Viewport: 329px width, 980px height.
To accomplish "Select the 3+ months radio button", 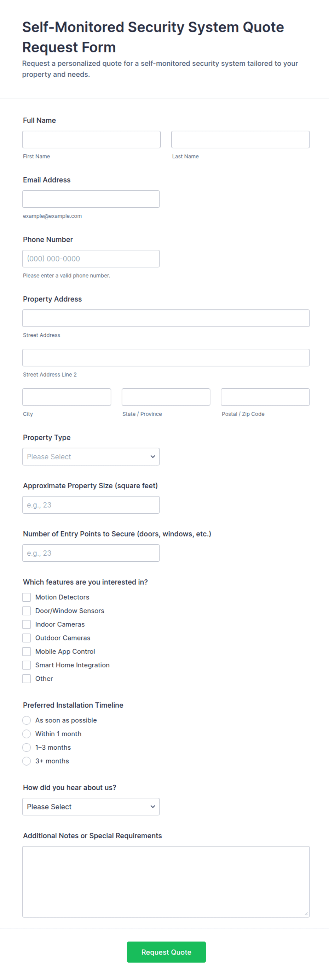I will coord(27,761).
